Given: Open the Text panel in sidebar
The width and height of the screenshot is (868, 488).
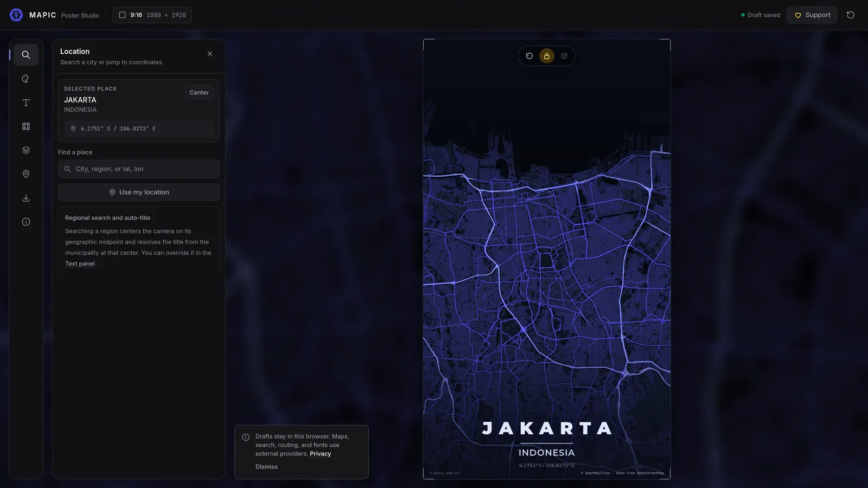Looking at the screenshot, I should [x=25, y=102].
